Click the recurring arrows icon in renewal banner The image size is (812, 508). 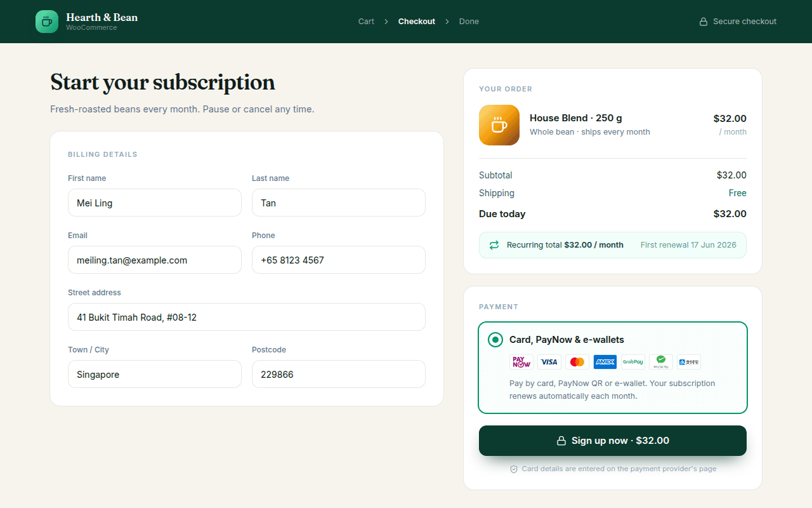click(494, 245)
